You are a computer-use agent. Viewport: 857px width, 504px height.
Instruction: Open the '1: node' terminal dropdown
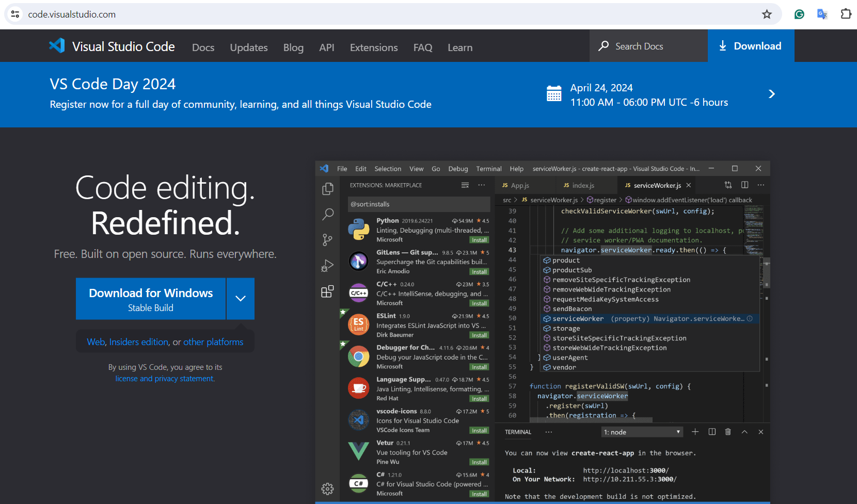[x=642, y=432]
